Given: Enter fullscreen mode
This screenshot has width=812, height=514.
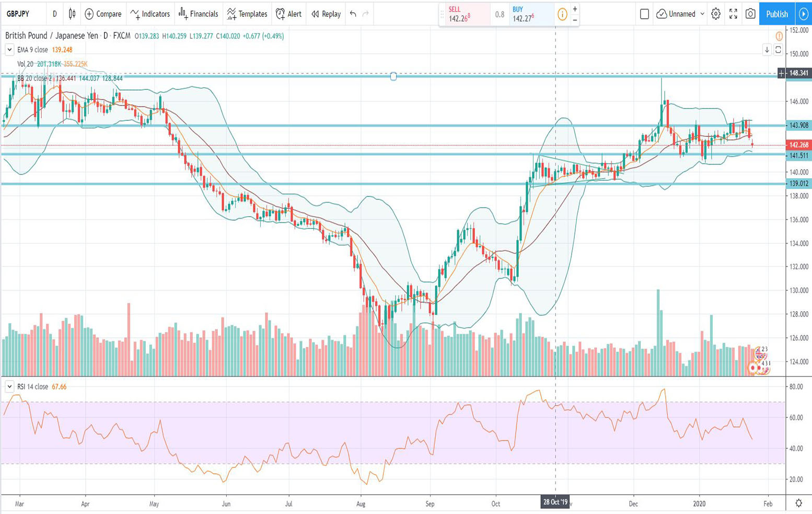Looking at the screenshot, I should click(733, 14).
